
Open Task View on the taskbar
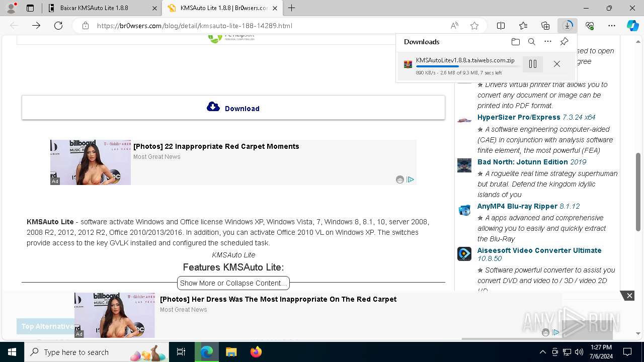coord(181,352)
